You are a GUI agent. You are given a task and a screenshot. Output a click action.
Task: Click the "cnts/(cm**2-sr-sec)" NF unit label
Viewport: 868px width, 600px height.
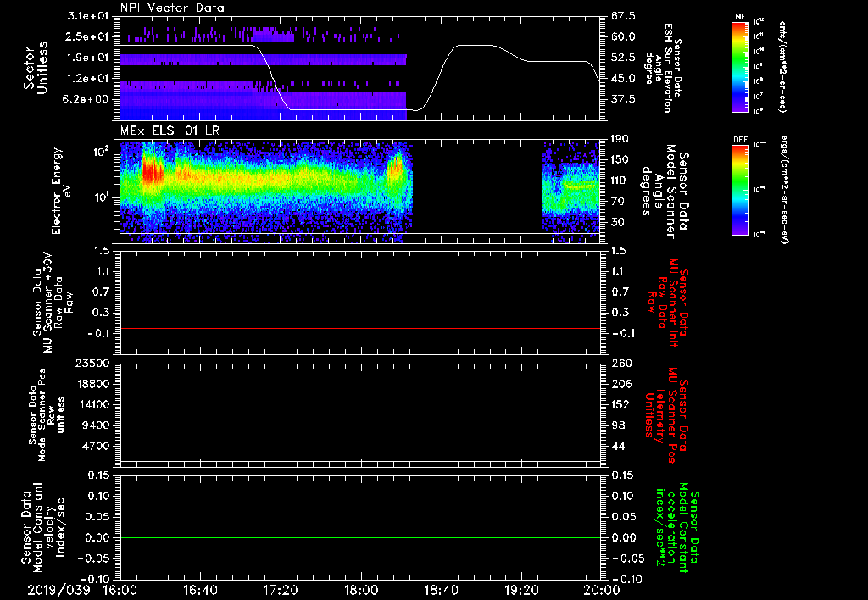[782, 67]
